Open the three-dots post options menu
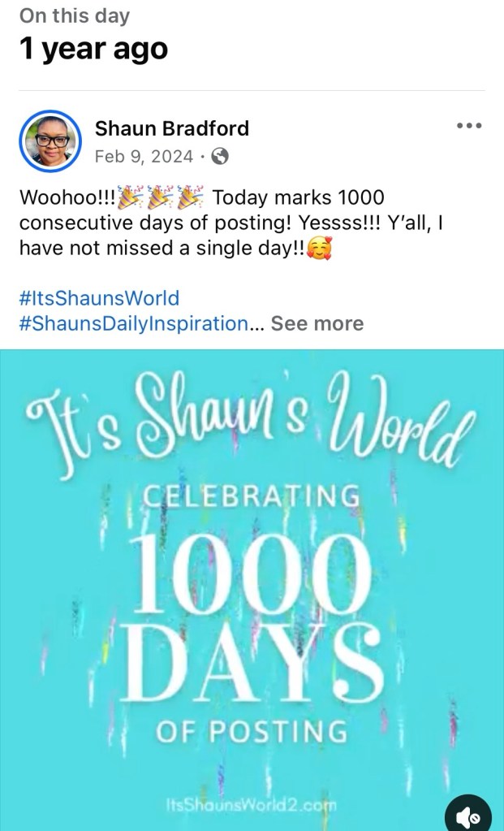 coord(469,126)
